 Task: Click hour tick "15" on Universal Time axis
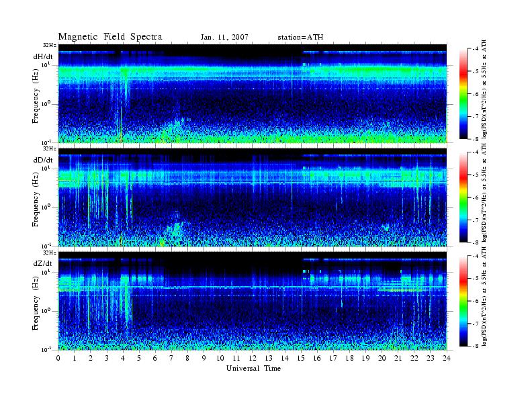(x=301, y=359)
